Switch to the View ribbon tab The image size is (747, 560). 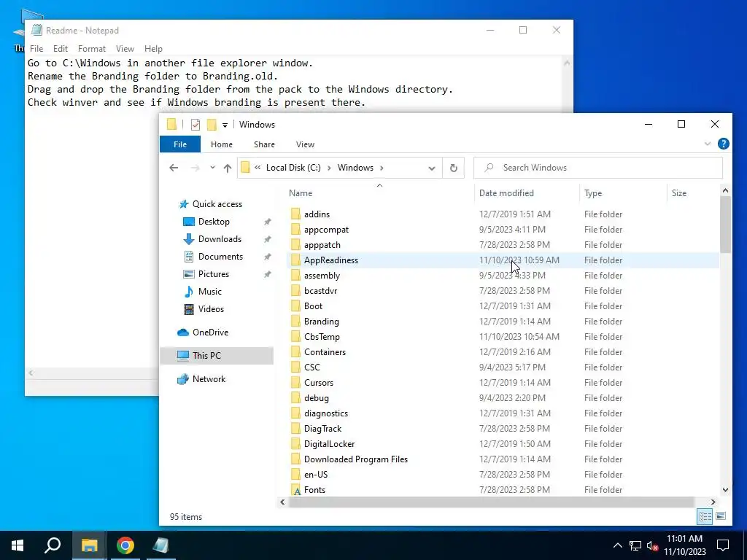tap(305, 144)
